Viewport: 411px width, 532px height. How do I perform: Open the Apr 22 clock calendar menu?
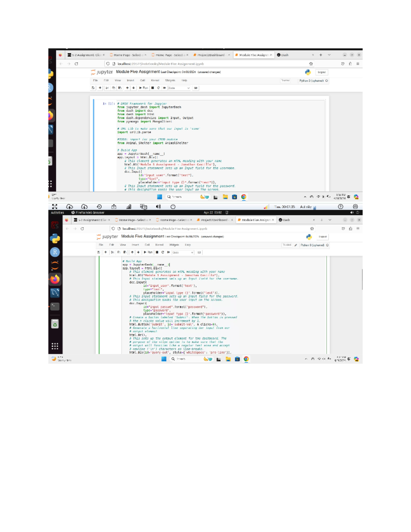[x=213, y=212]
